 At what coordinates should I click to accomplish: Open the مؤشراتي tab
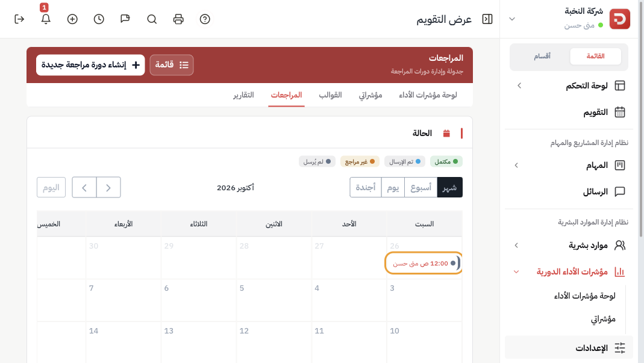[x=370, y=95]
